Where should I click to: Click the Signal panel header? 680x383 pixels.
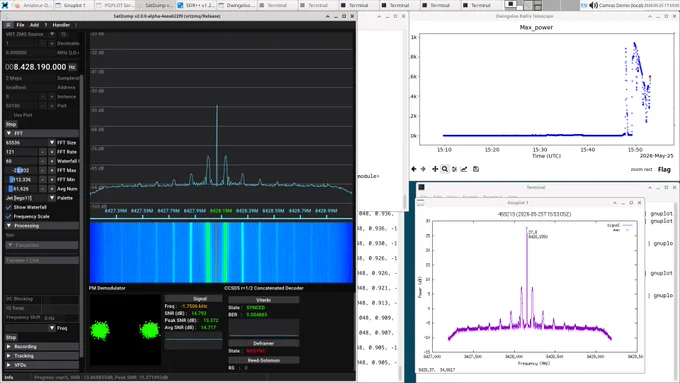point(193,298)
